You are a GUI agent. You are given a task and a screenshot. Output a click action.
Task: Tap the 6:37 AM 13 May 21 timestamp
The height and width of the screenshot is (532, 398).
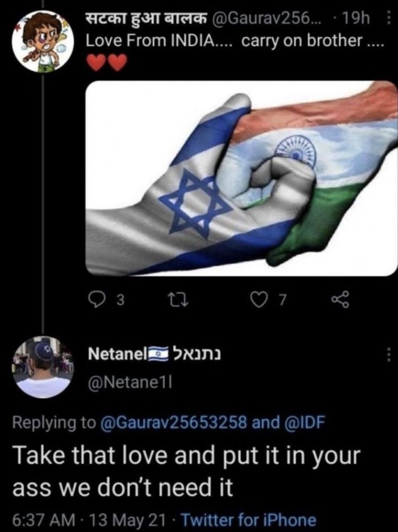click(89, 520)
